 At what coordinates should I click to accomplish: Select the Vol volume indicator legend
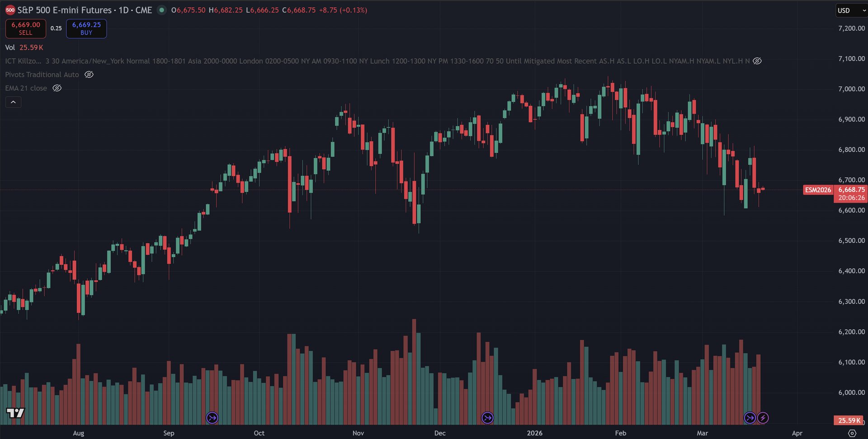10,47
